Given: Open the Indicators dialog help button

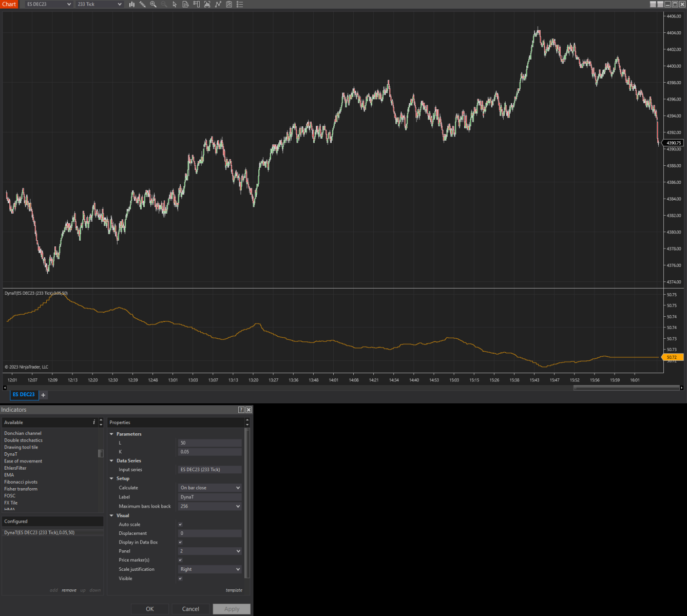Looking at the screenshot, I should point(241,410).
